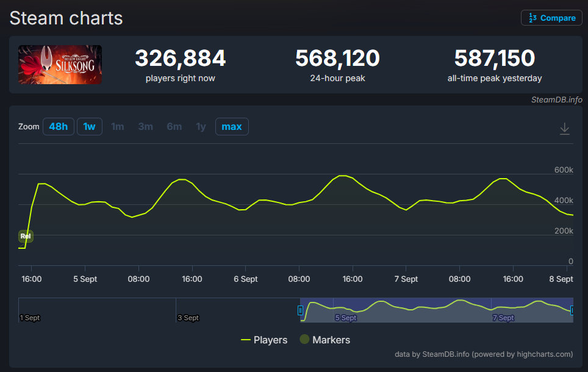Select the 6m zoom option

coord(174,126)
